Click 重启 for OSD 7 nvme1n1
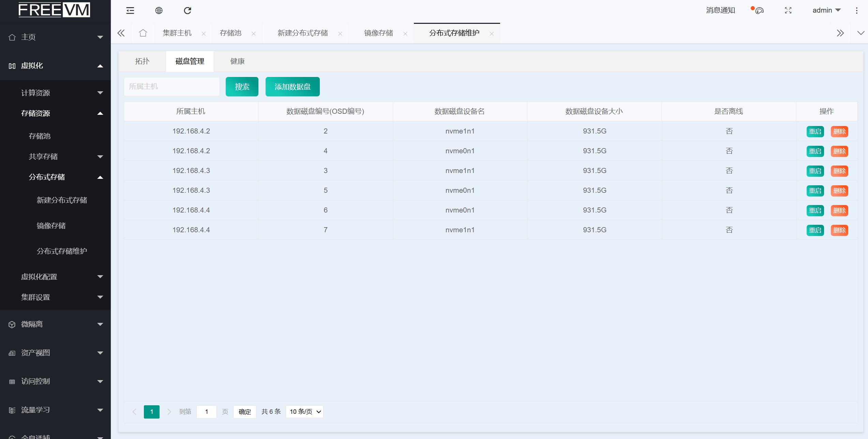The image size is (868, 439). (815, 230)
